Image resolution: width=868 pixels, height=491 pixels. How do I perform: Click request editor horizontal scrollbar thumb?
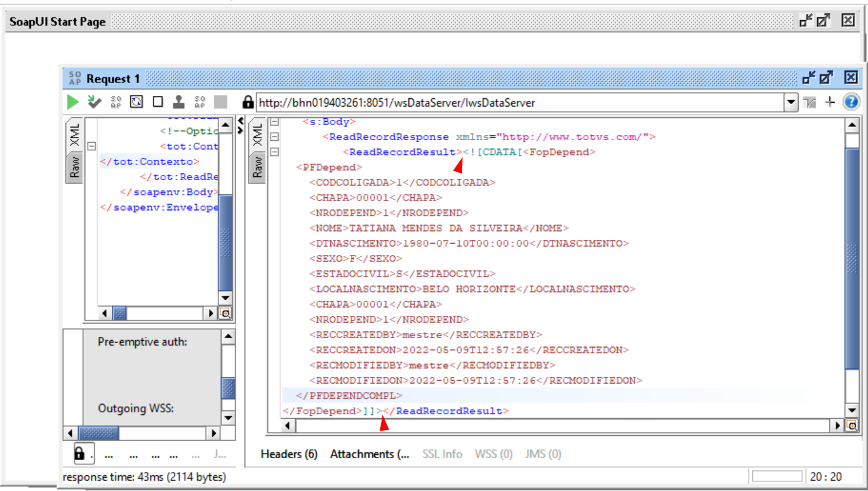click(119, 313)
